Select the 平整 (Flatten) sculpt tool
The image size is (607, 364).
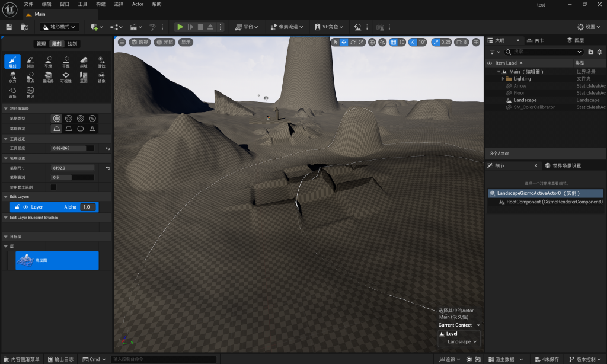66,62
